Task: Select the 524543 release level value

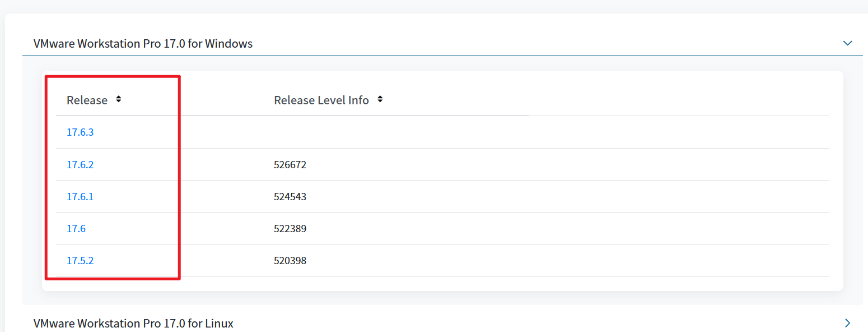Action: coord(290,196)
